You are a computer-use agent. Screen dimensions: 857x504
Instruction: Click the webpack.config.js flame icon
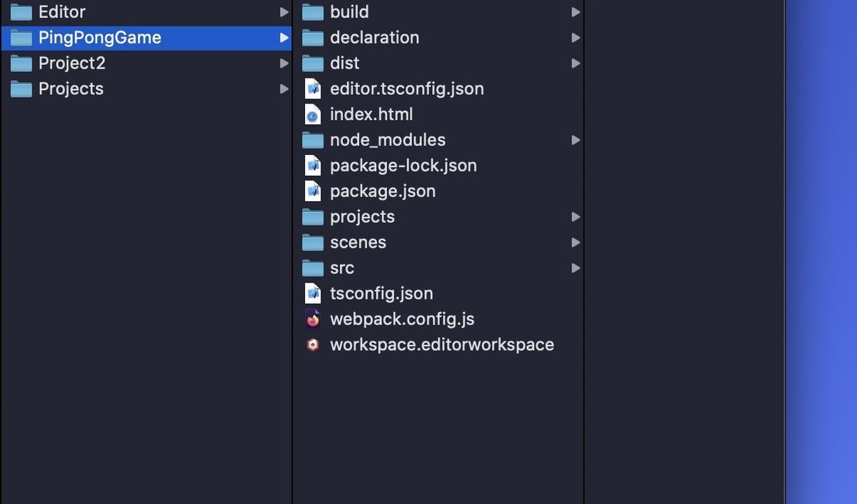tap(312, 319)
